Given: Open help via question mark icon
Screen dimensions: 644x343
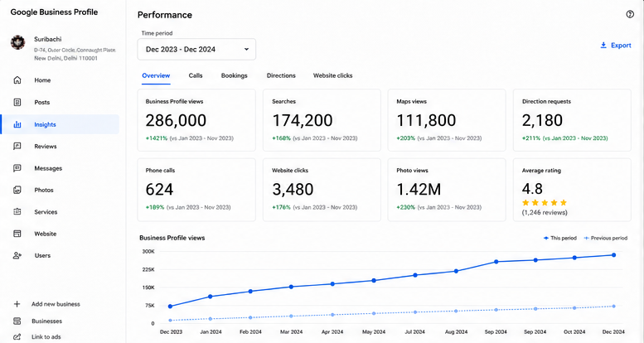Looking at the screenshot, I should pos(630,14).
